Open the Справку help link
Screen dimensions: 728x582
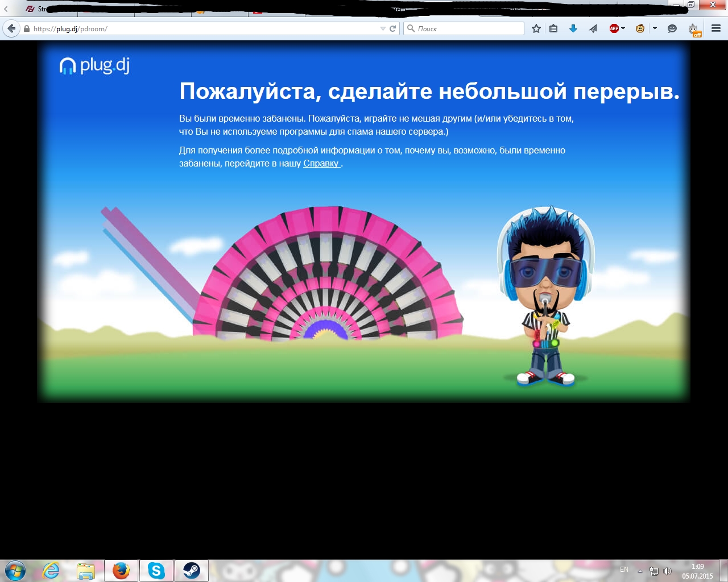coord(321,164)
